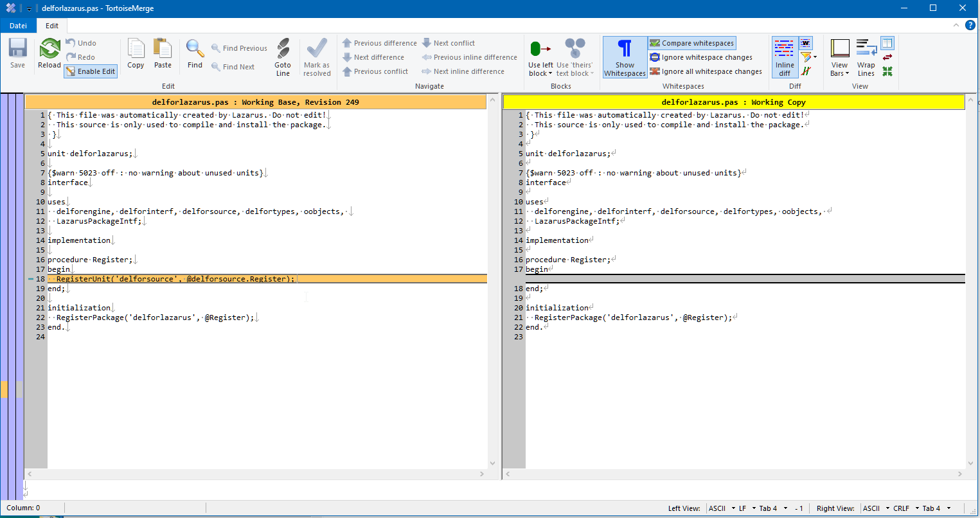Go to the previous inline difference
This screenshot has height=518, width=980.
(x=469, y=57)
